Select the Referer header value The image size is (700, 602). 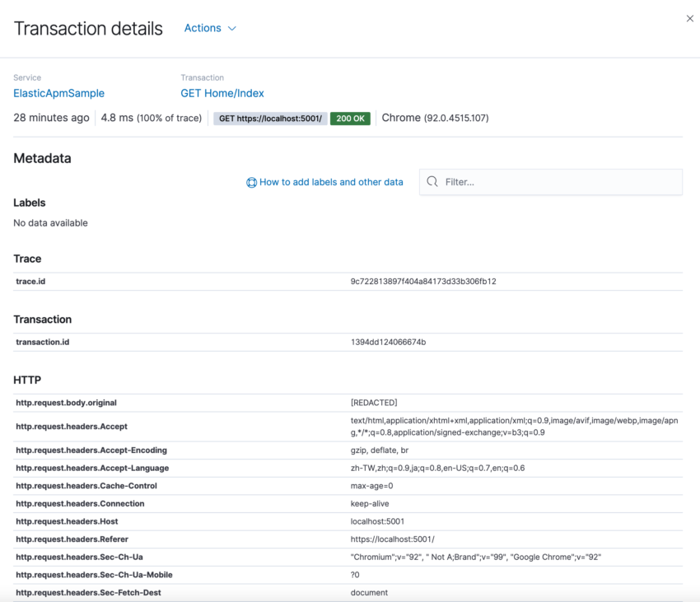click(392, 539)
